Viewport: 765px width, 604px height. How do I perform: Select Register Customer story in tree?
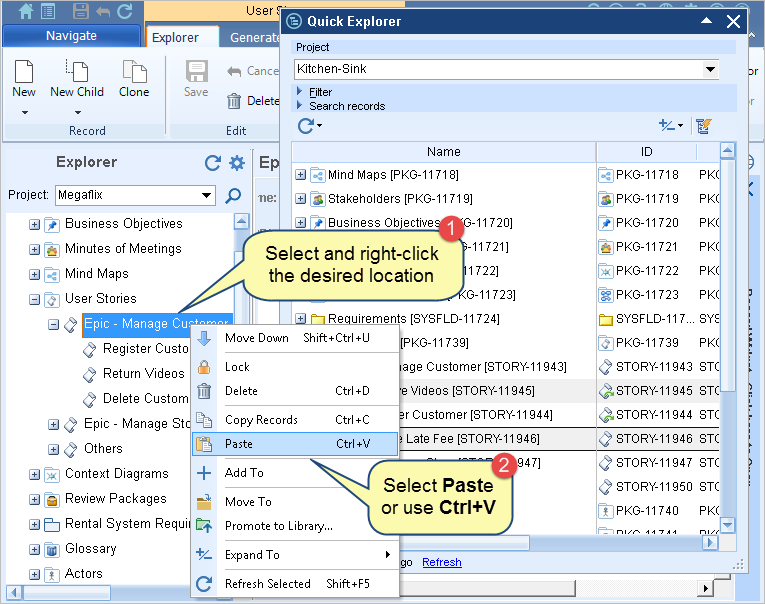click(x=145, y=349)
